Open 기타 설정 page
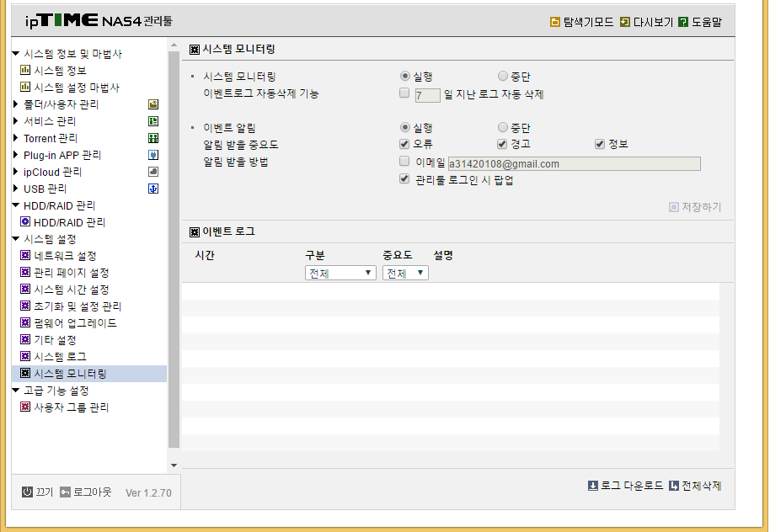The height and width of the screenshot is (532, 770). pyautogui.click(x=55, y=340)
